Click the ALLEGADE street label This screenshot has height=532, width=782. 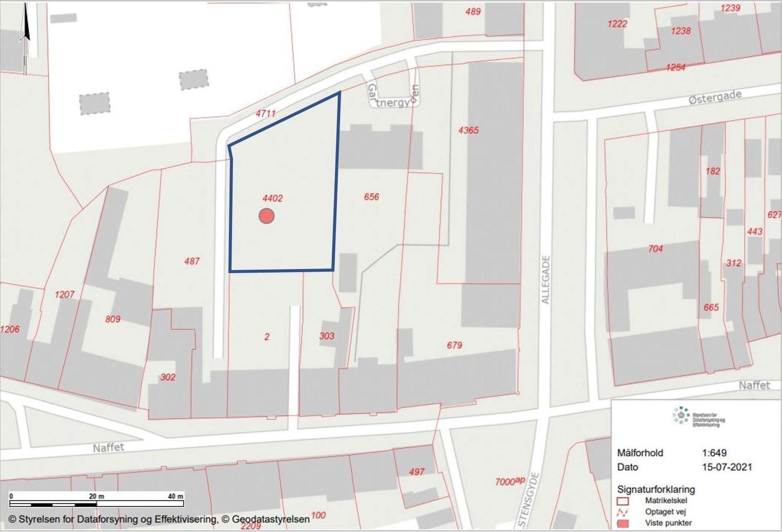point(546,280)
